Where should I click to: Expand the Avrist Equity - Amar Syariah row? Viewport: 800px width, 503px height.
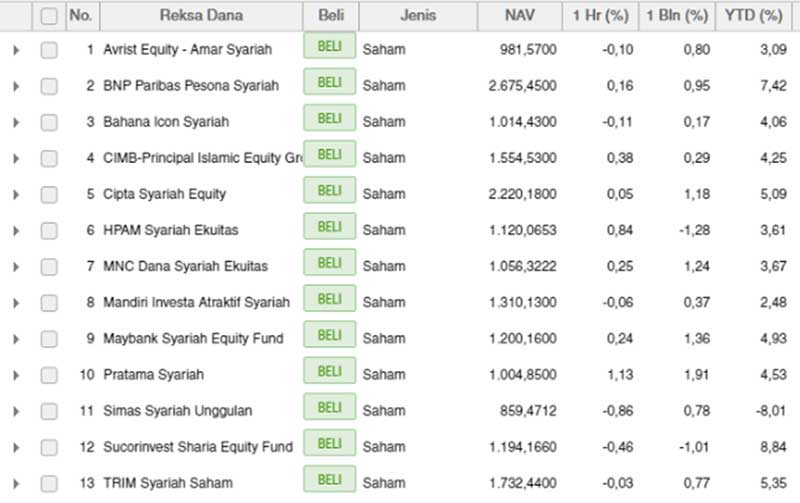(16, 50)
